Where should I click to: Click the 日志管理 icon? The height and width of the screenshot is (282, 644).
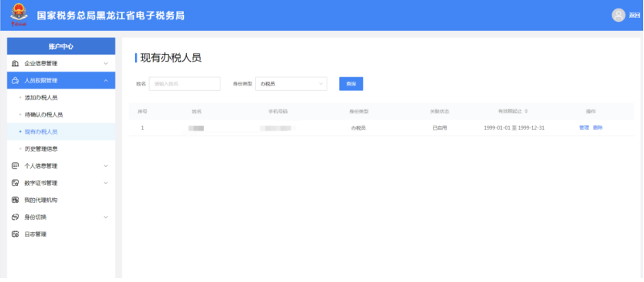16,235
